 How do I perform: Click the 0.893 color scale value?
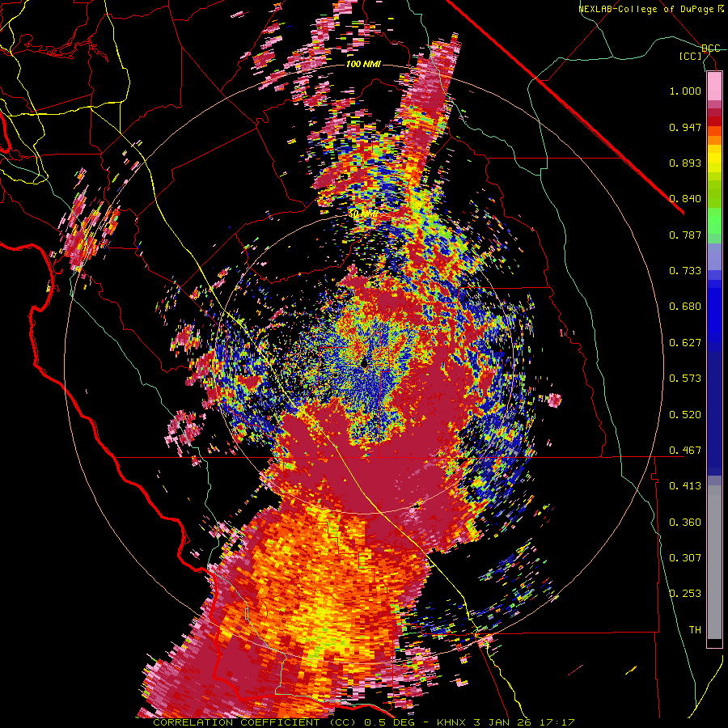685,163
